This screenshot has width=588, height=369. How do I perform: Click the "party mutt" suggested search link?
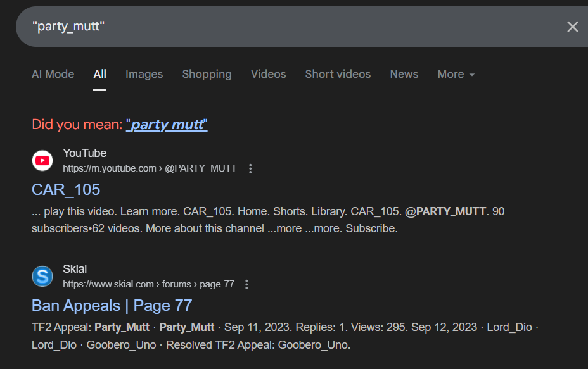(167, 125)
